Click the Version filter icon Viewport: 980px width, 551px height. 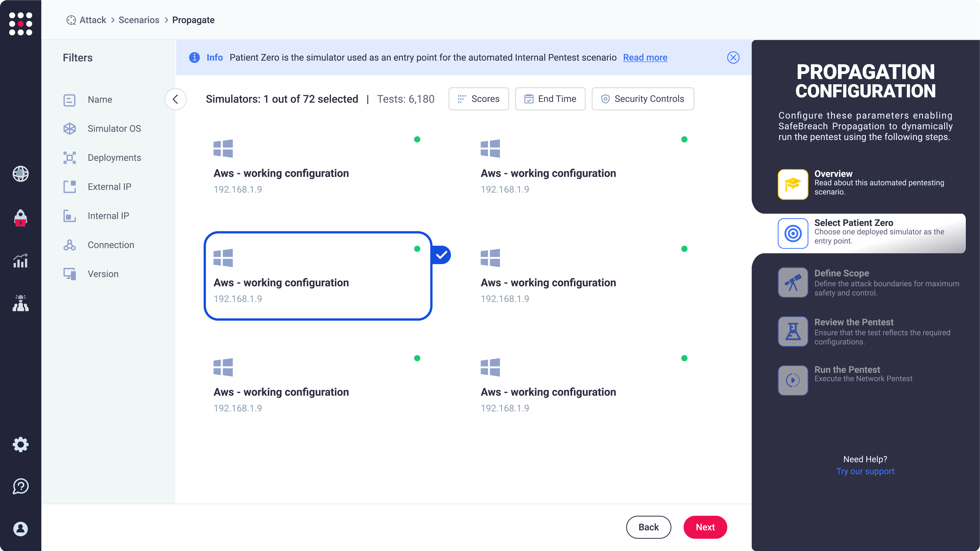(x=69, y=274)
